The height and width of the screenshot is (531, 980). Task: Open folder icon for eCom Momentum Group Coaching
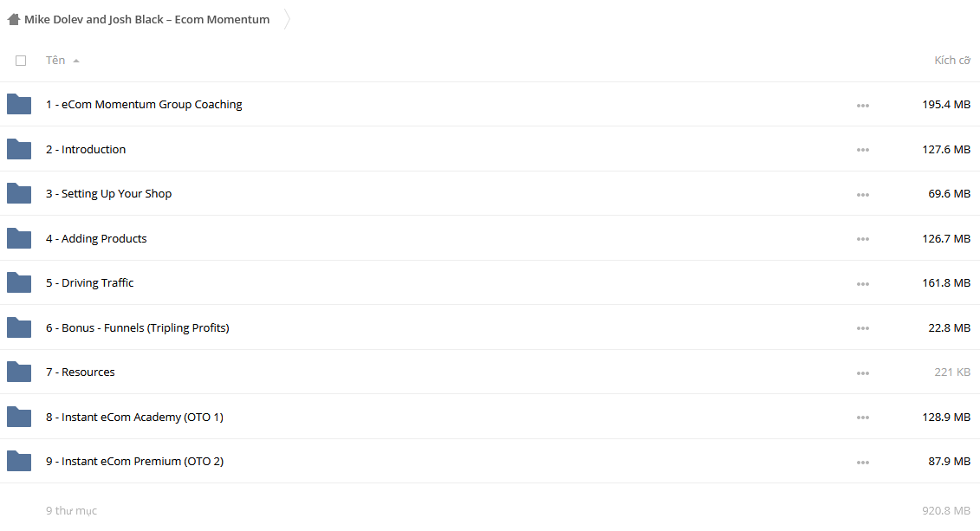(19, 104)
